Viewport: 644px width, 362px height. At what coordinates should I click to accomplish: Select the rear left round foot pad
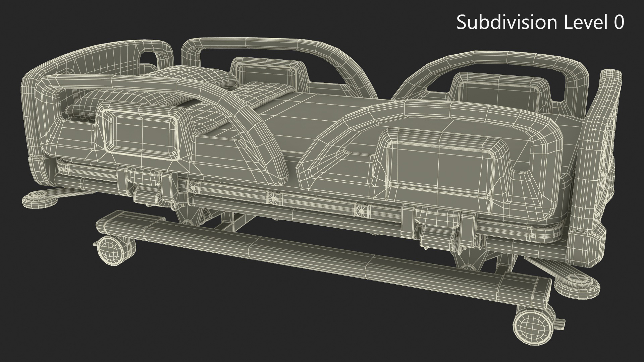[x=40, y=200]
